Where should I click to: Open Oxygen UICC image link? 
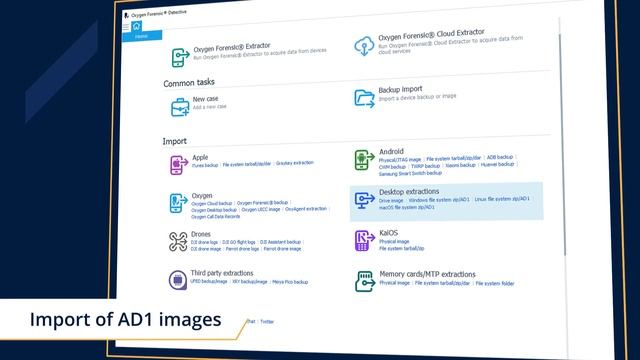pos(261,209)
